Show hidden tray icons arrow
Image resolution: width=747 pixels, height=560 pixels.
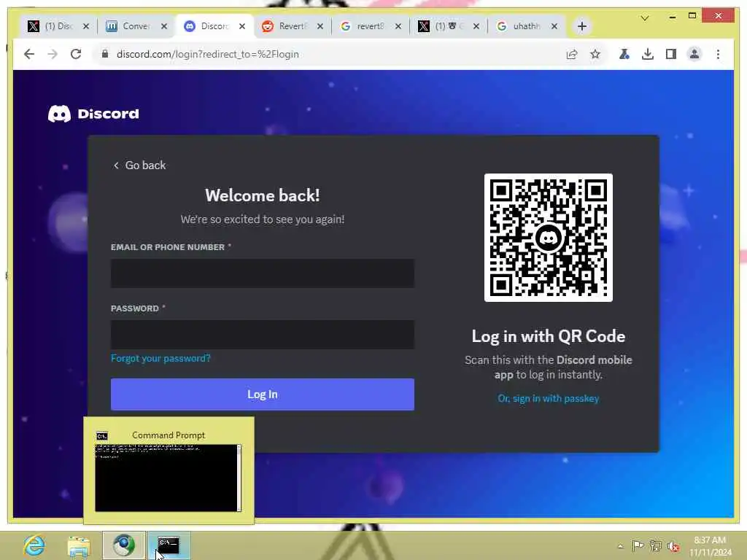(x=620, y=546)
